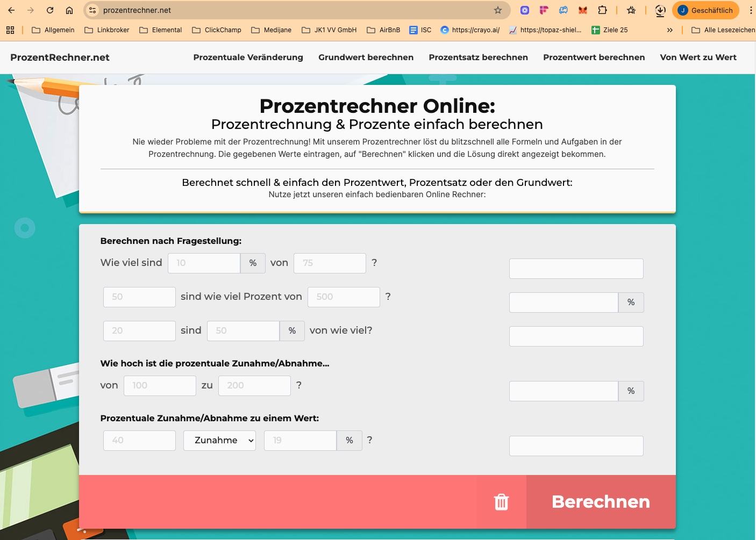Open the MetaMask extension icon
Image resolution: width=756 pixels, height=540 pixels.
click(582, 10)
